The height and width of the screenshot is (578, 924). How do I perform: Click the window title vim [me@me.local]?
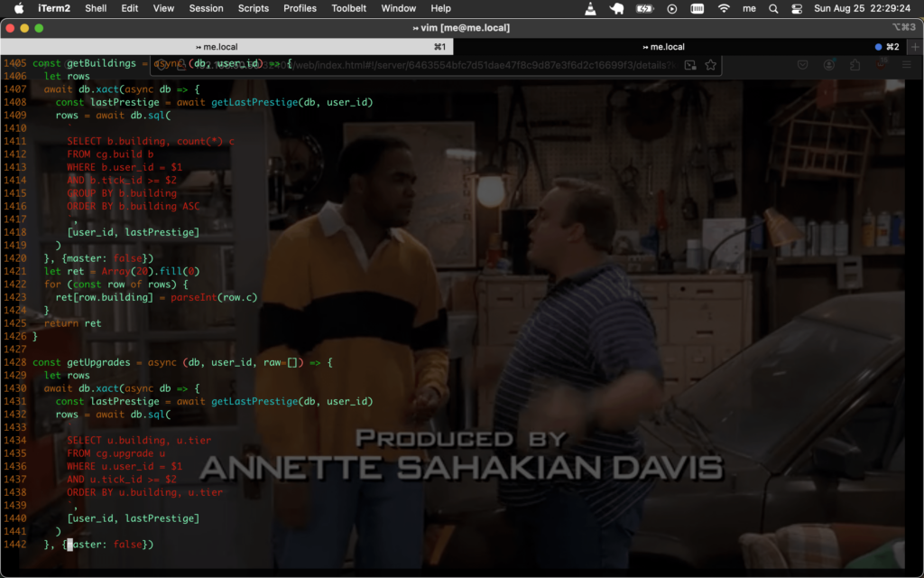tap(461, 28)
